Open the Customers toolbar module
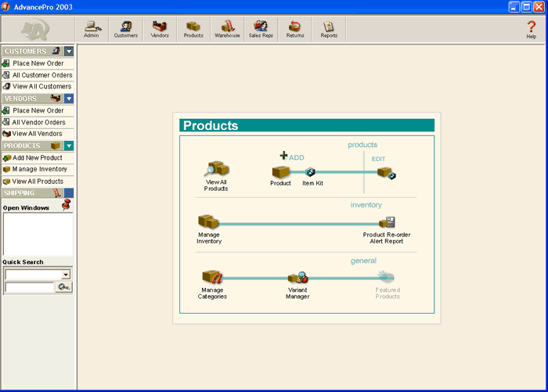 (126, 30)
